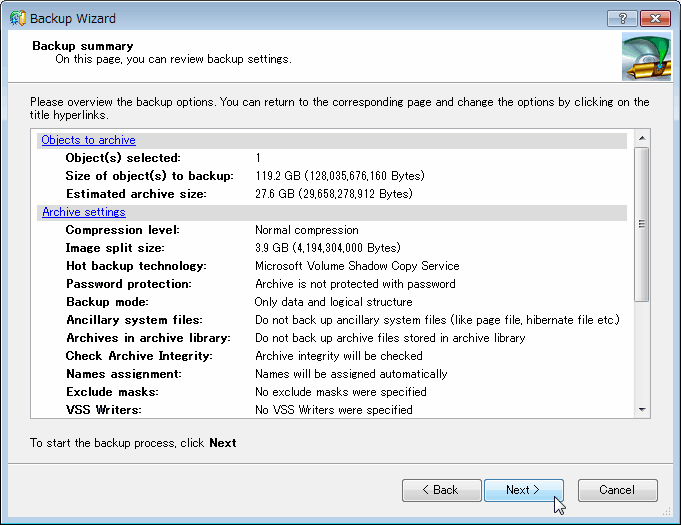Click the Backup Wizard title bar icon
Screen dimensions: 681x525
tap(17, 18)
